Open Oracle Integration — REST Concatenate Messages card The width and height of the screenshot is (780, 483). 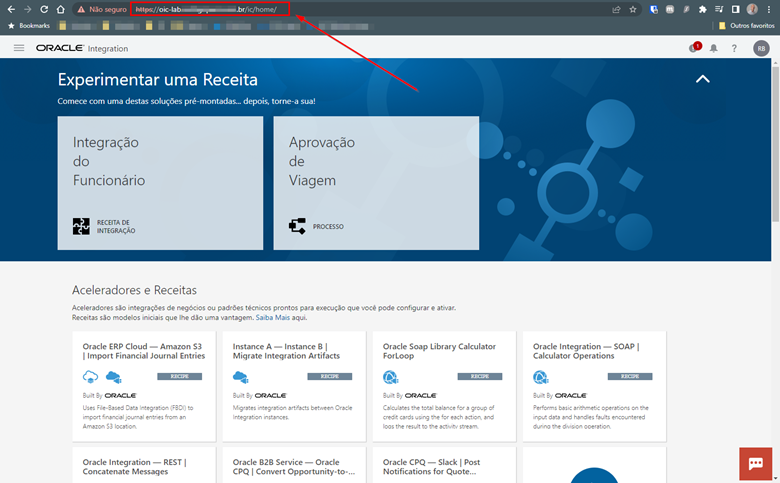point(144,465)
